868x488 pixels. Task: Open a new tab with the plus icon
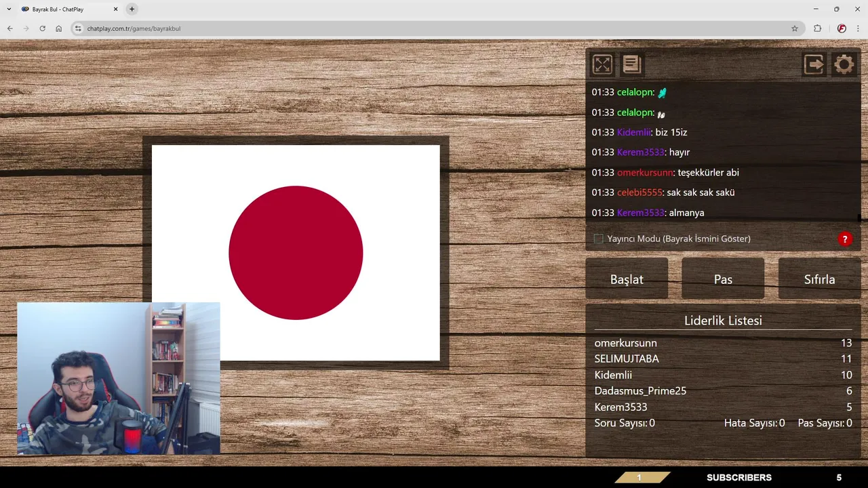click(132, 9)
